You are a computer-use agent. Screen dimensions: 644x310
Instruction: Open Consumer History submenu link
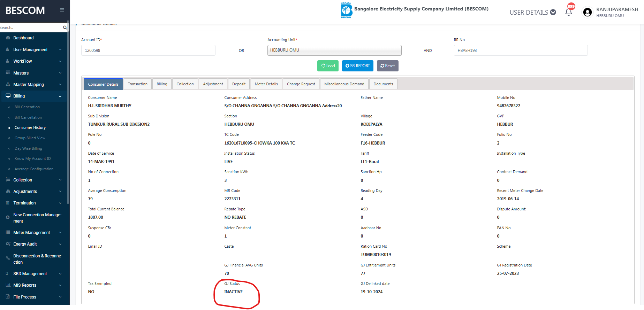tap(30, 127)
